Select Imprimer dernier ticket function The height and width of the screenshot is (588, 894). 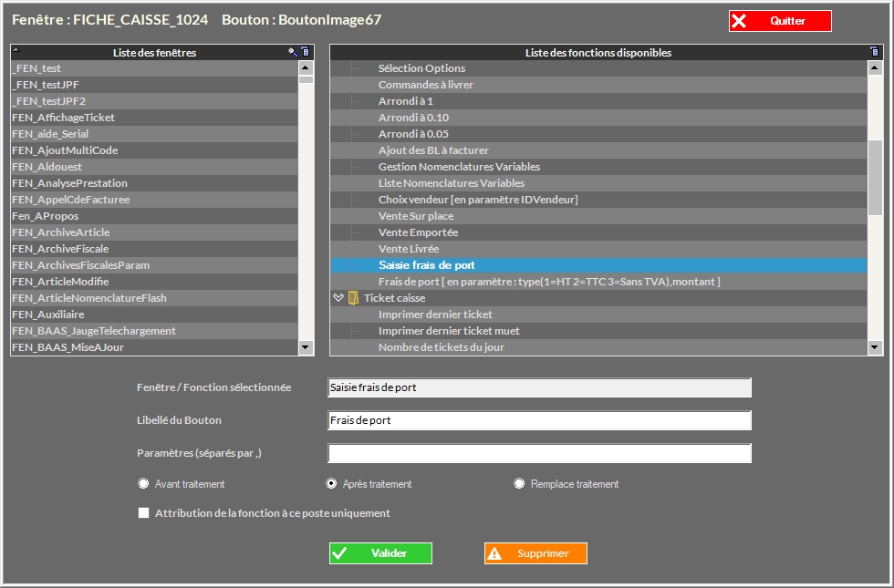pos(435,315)
